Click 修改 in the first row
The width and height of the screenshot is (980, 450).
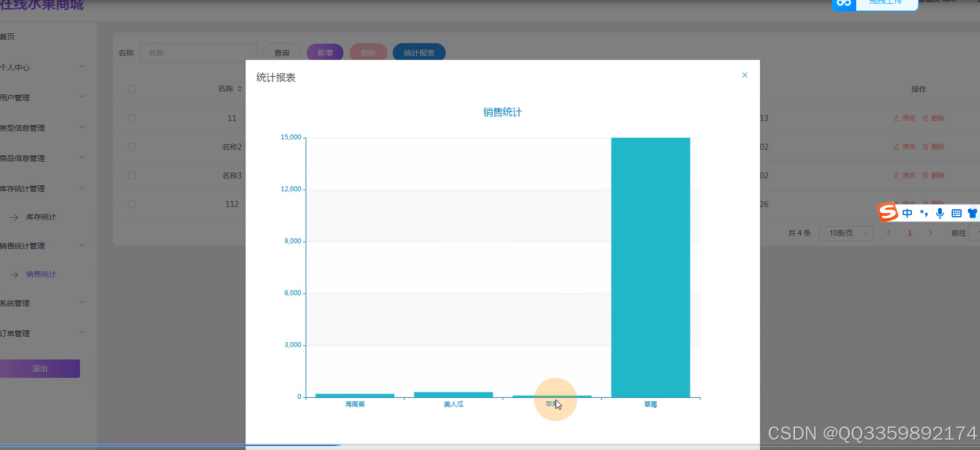click(905, 118)
